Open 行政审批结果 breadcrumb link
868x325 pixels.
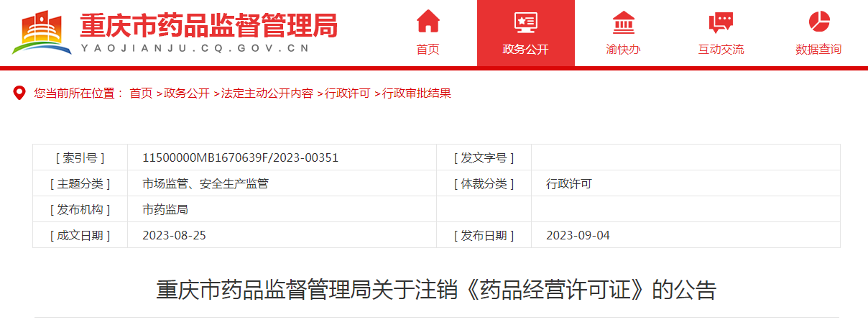click(417, 93)
